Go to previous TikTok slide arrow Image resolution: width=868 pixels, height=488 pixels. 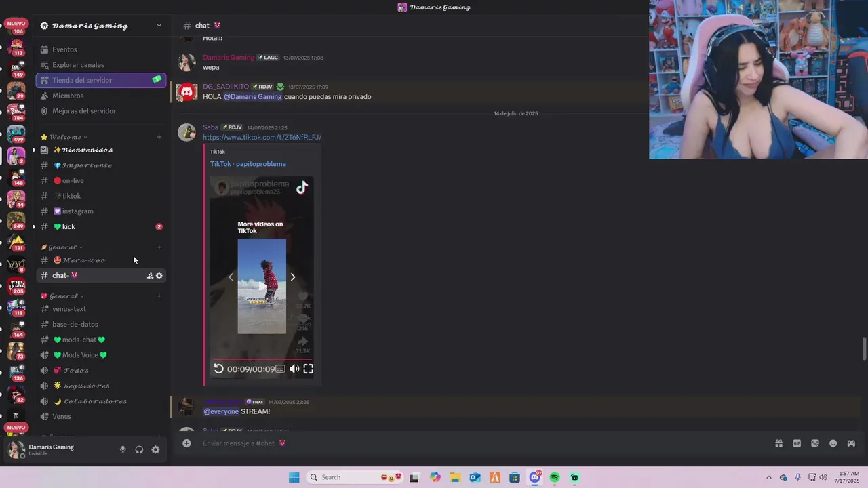click(x=231, y=277)
